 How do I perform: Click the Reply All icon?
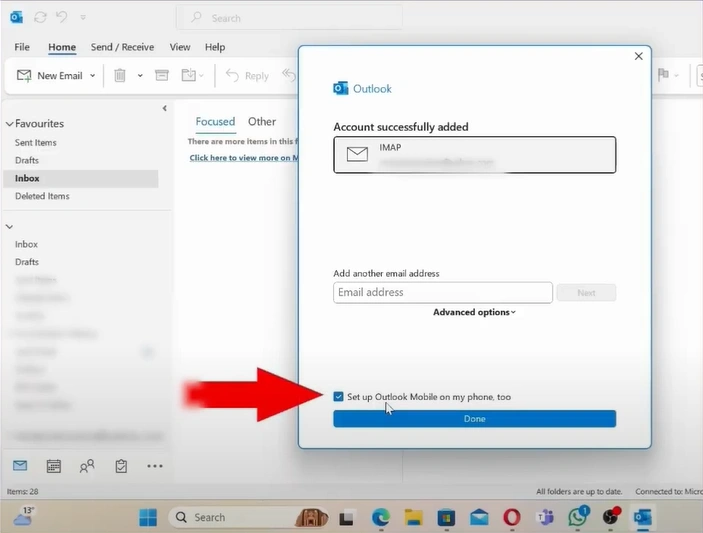[x=289, y=75]
